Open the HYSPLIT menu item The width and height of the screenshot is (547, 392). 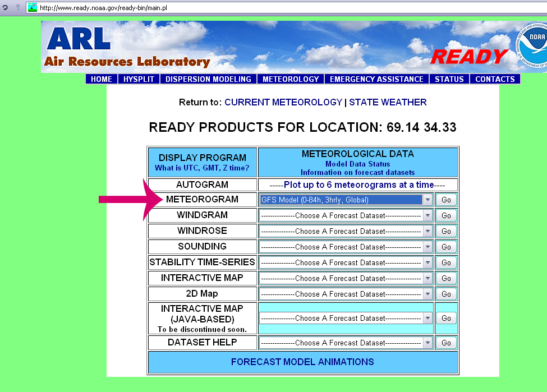(x=139, y=79)
